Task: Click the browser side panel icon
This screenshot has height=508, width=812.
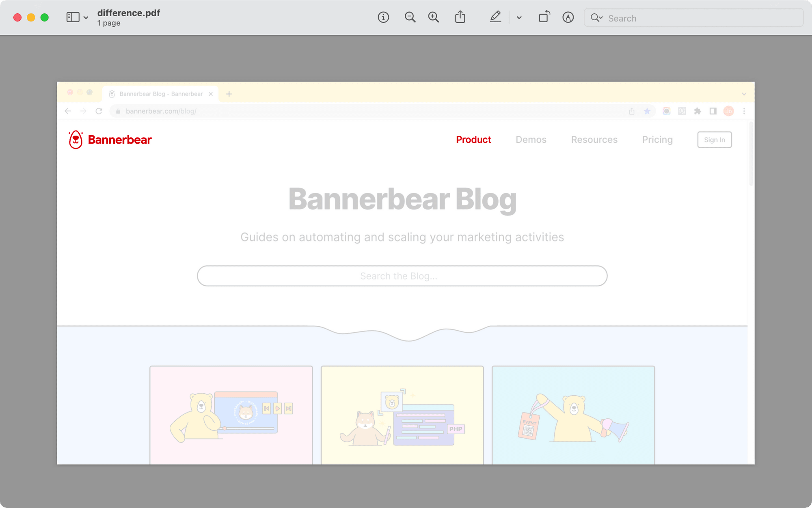Action: point(713,111)
